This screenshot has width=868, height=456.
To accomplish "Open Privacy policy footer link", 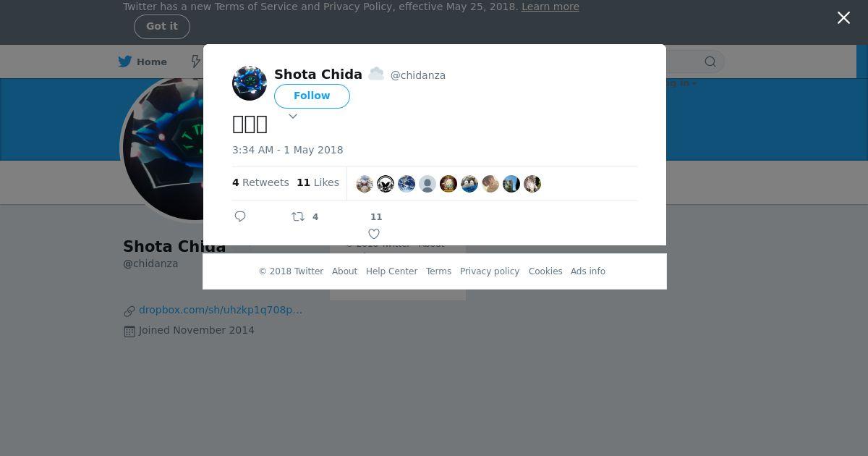I will coord(490,271).
